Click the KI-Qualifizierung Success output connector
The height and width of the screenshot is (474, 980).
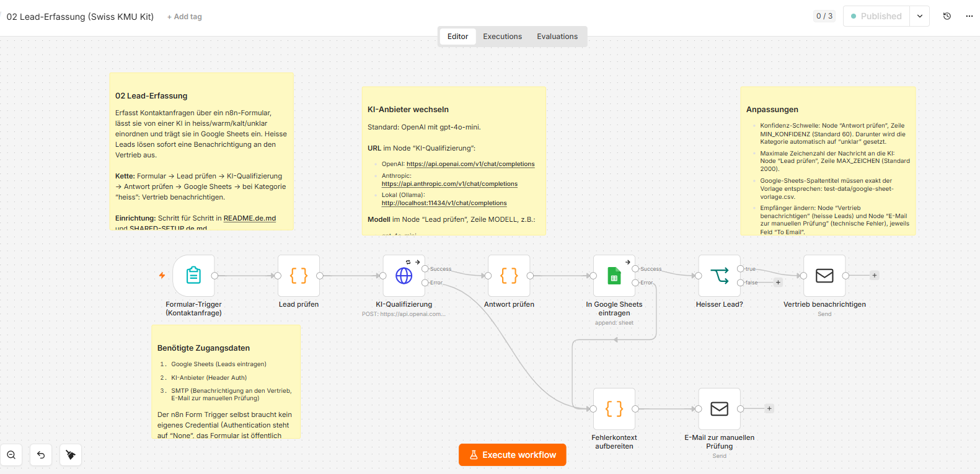pos(425,269)
